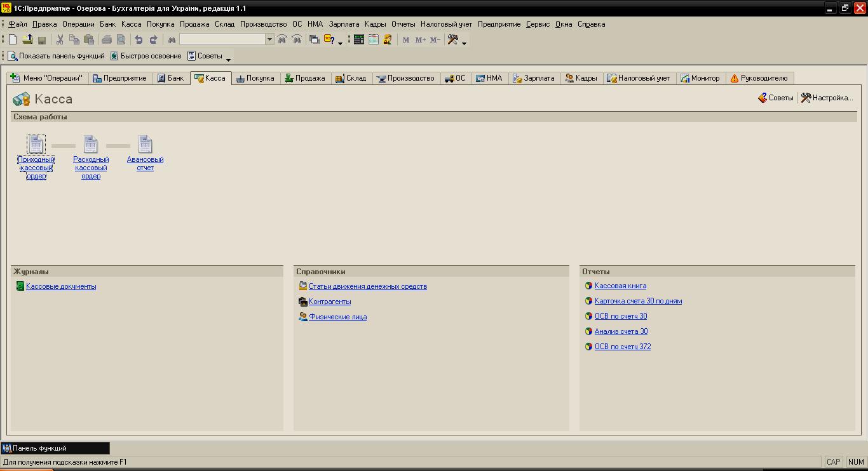This screenshot has height=471, width=868.
Task: Click the M- memory button
Action: [435, 39]
